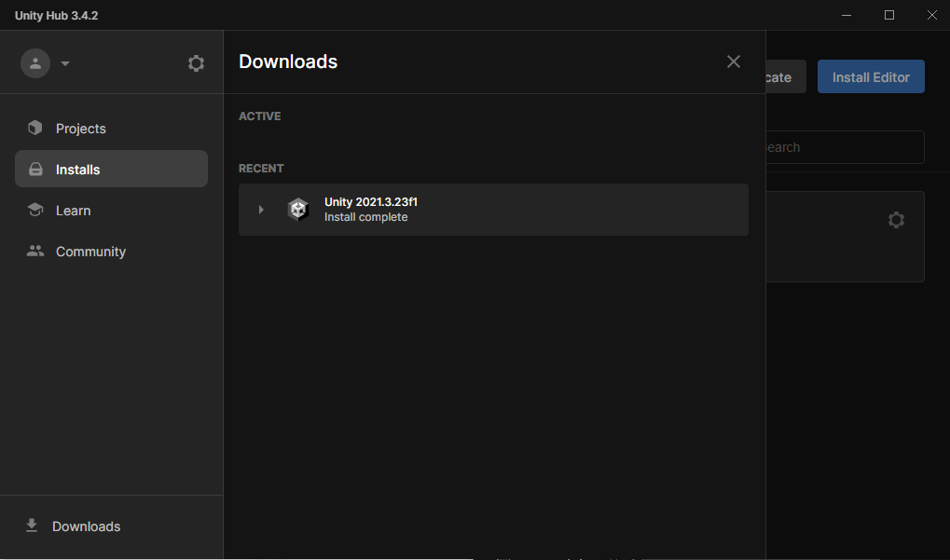This screenshot has width=950, height=560.
Task: Expand the account dropdown arrow
Action: click(65, 63)
